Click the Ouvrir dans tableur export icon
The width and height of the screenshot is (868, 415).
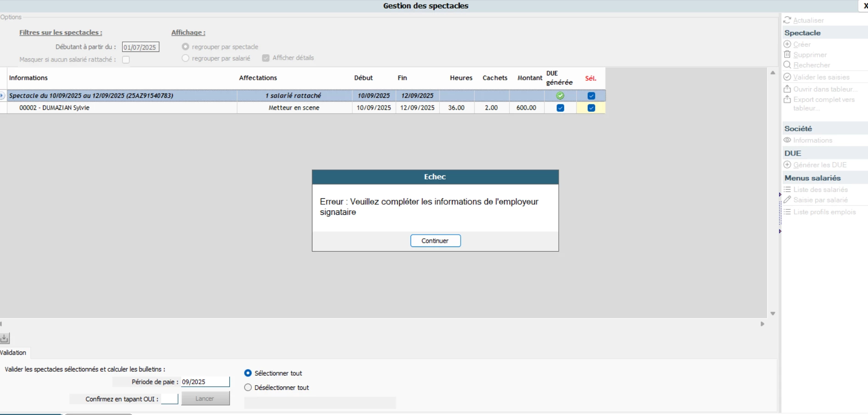point(787,89)
